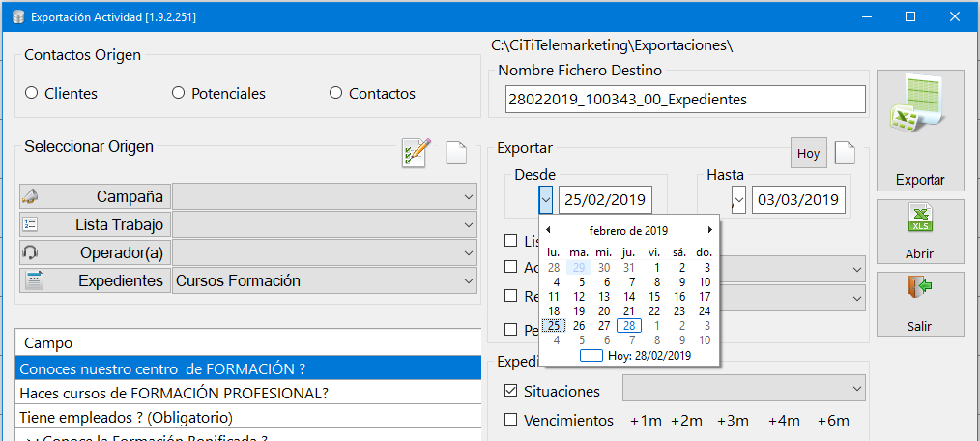Click the Hasta date field 03/03/2019

[798, 200]
